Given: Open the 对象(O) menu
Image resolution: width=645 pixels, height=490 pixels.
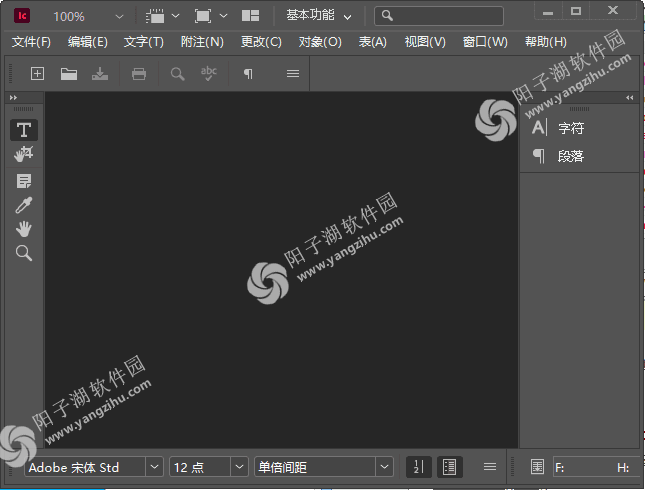Looking at the screenshot, I should pos(320,42).
